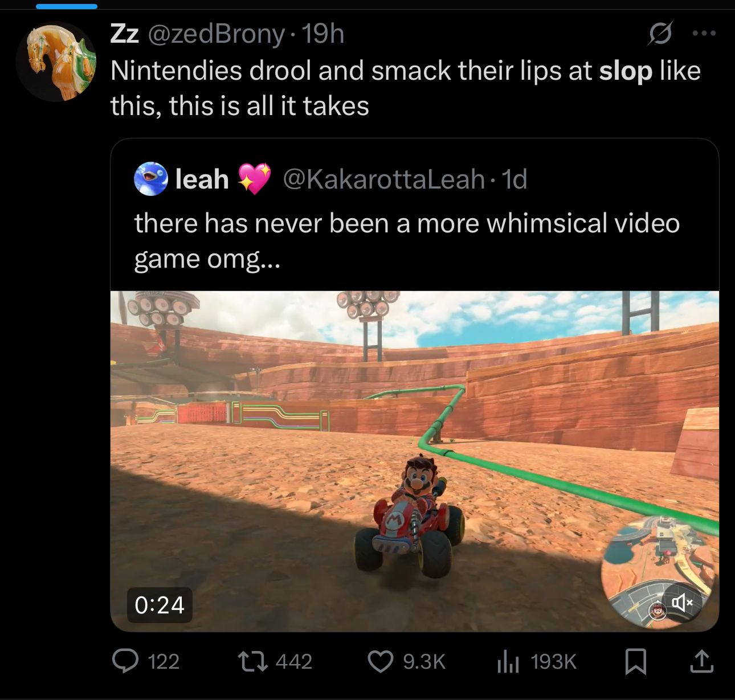Viewport: 735px width, 700px height.
Task: Retweet the post using the repost icon
Action: coord(252,661)
